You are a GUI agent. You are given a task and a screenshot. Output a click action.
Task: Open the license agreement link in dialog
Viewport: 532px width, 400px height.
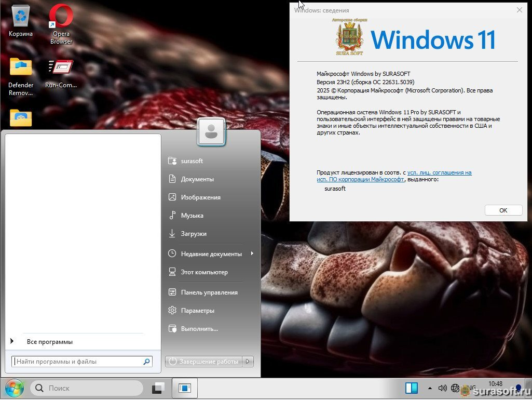coord(439,172)
